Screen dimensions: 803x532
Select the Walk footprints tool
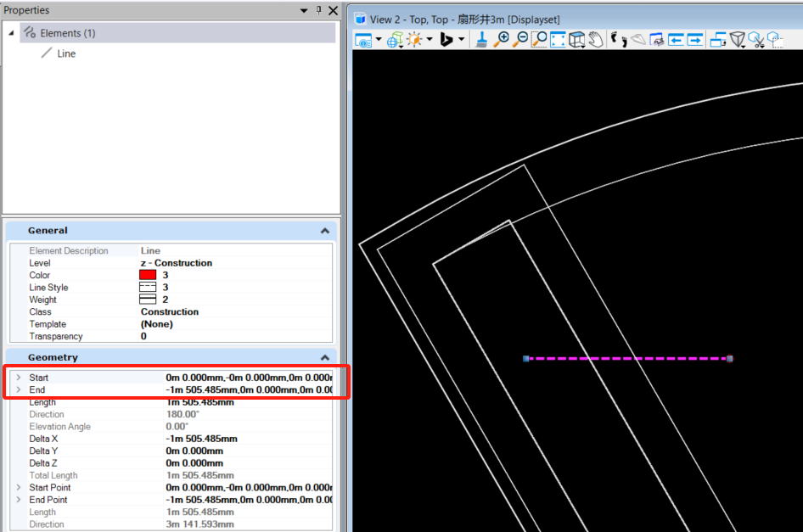[x=618, y=40]
